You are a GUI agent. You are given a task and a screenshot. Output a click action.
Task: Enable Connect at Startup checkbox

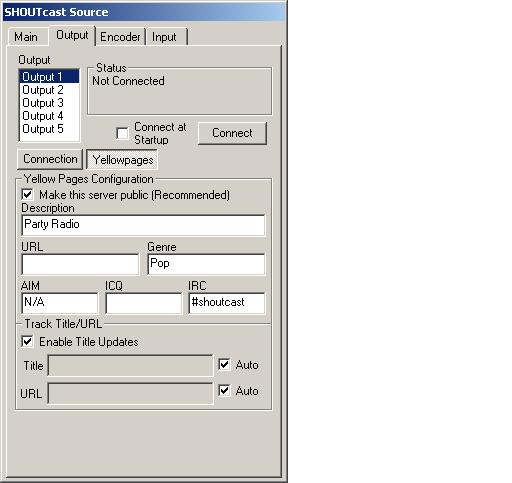122,133
